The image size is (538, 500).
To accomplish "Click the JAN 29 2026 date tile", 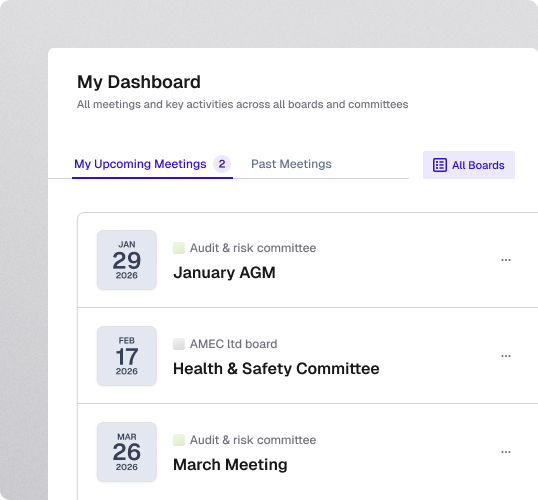I will [x=127, y=260].
